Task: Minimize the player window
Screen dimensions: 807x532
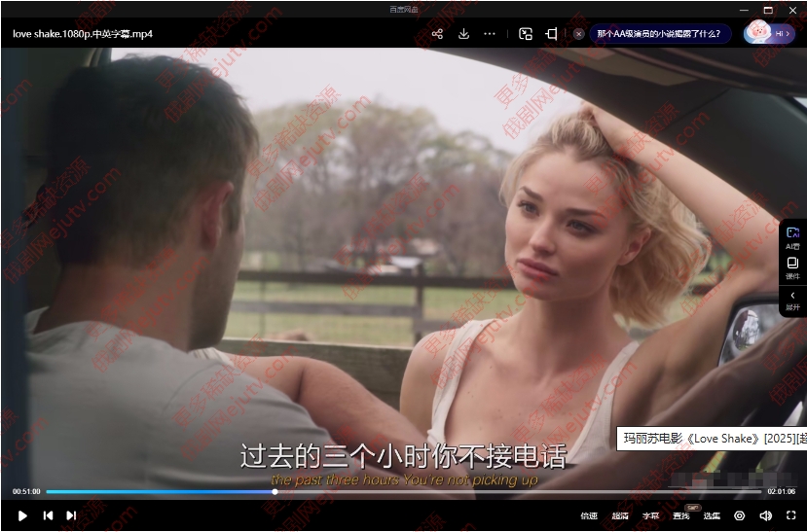Action: (x=744, y=10)
